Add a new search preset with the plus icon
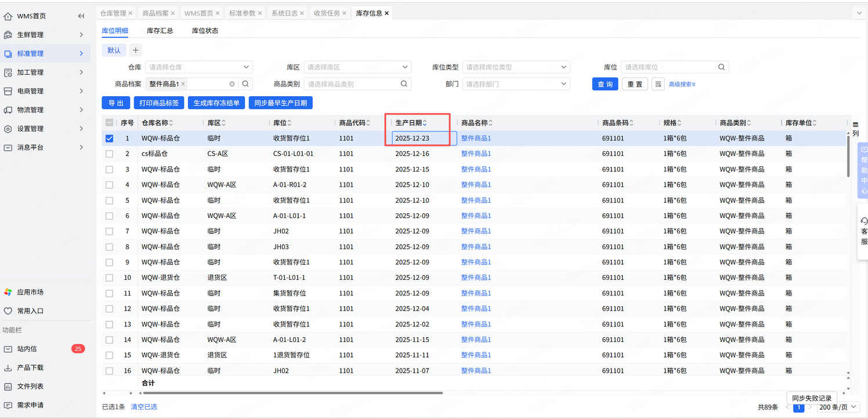868x419 pixels. pos(135,50)
